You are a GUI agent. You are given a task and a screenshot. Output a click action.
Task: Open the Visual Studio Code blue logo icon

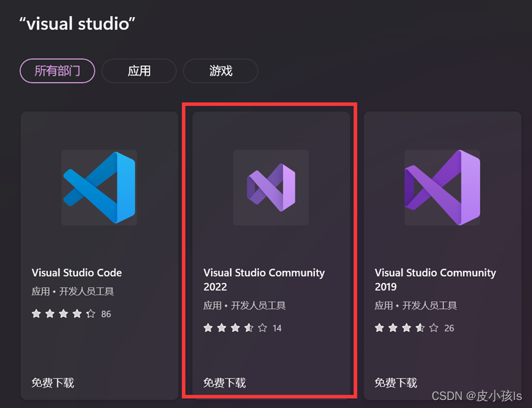(x=100, y=187)
